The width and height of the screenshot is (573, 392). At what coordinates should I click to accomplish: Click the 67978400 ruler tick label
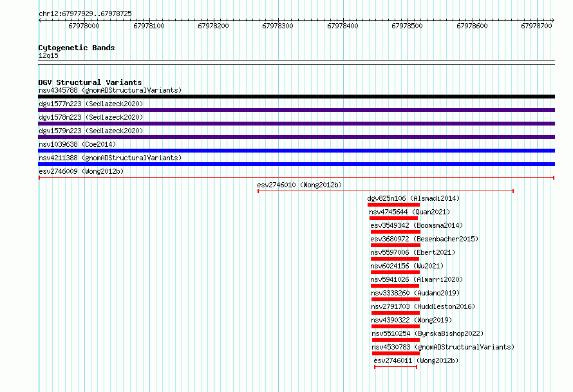coord(343,26)
